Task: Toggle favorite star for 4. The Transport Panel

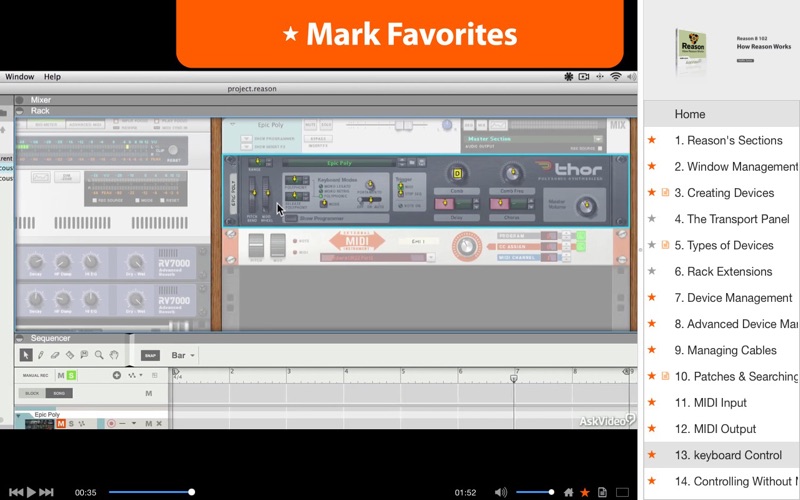Action: click(652, 219)
